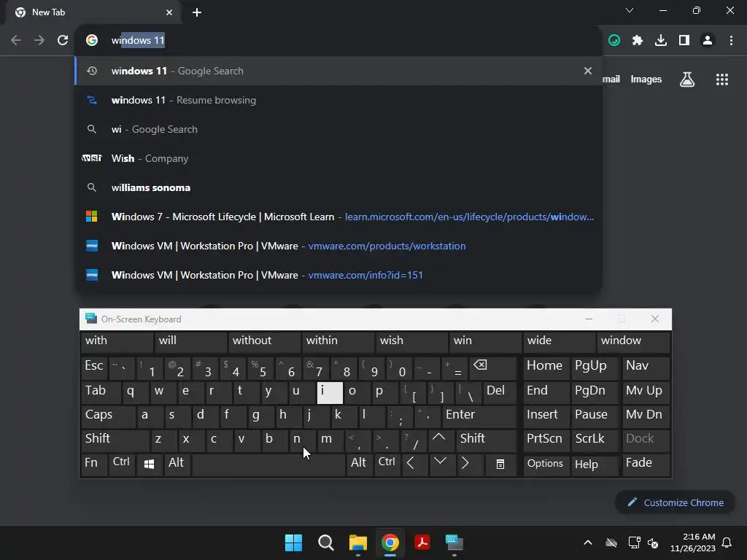Open the Windows Start button
Image resolution: width=747 pixels, height=560 pixels.
pyautogui.click(x=293, y=542)
